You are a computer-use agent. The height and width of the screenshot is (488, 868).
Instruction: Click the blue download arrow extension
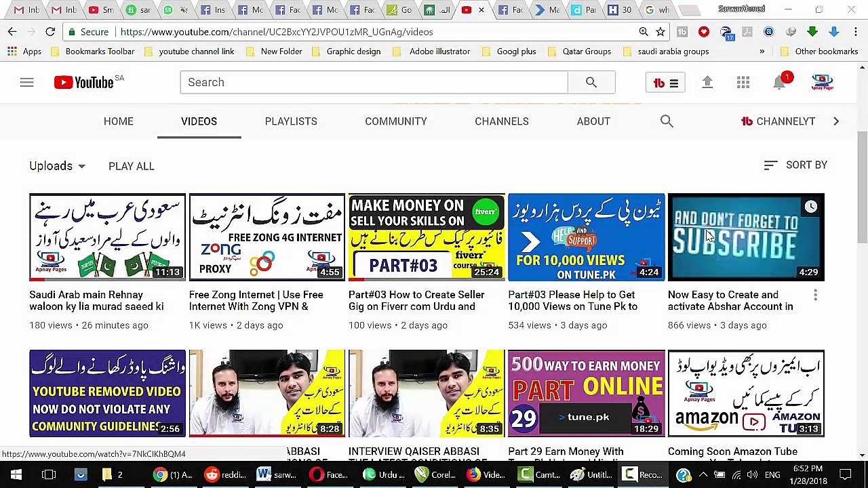pyautogui.click(x=834, y=32)
